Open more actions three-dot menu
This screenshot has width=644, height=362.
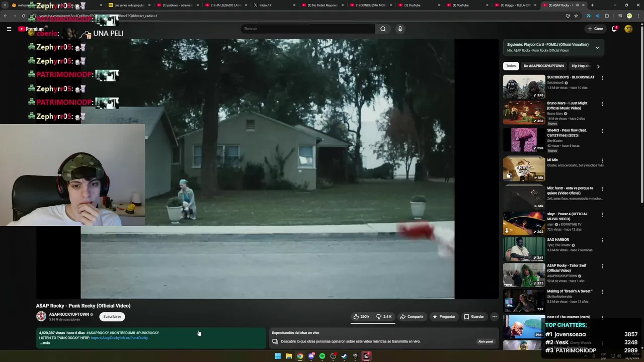(495, 317)
